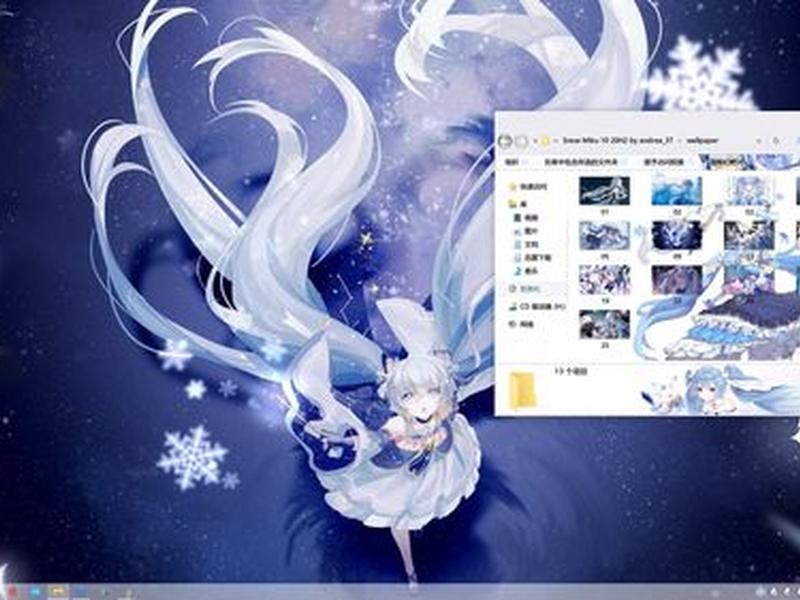The image size is (800, 600).
Task: Open the yellow File Explorer taskbar icon
Action: click(58, 592)
